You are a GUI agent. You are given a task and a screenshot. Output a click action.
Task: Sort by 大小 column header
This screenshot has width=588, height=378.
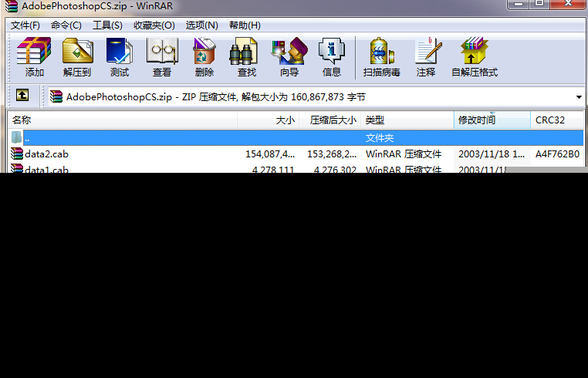click(268, 120)
